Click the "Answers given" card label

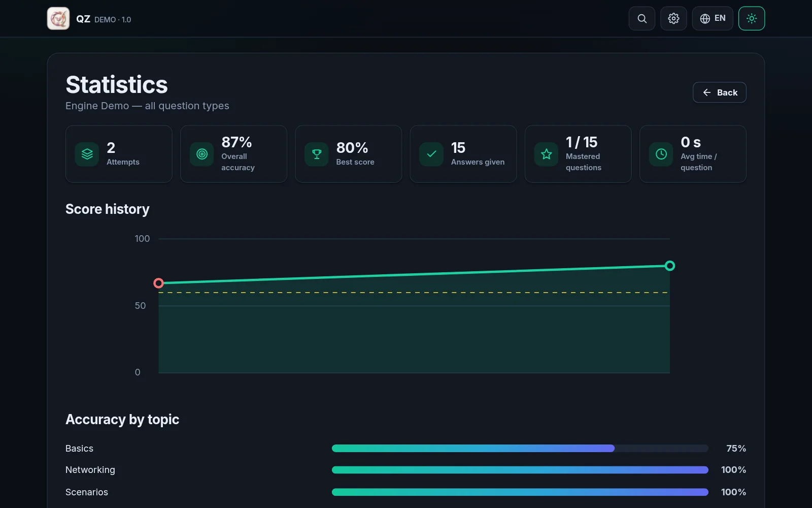tap(478, 162)
